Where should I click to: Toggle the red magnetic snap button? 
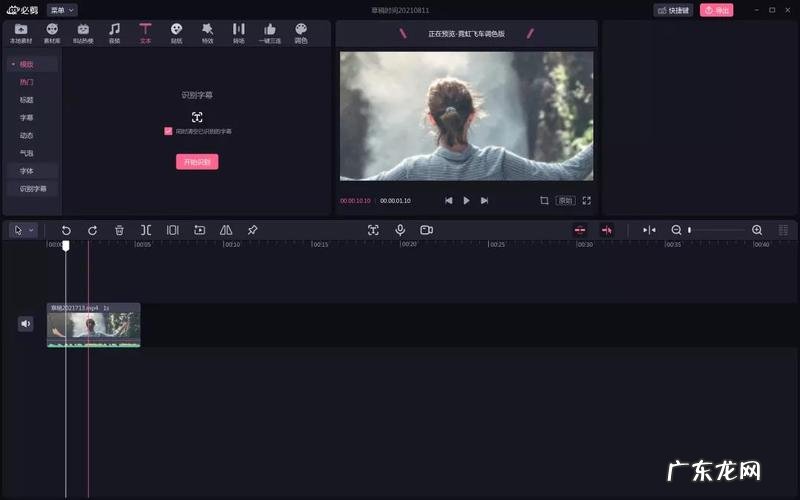(580, 230)
